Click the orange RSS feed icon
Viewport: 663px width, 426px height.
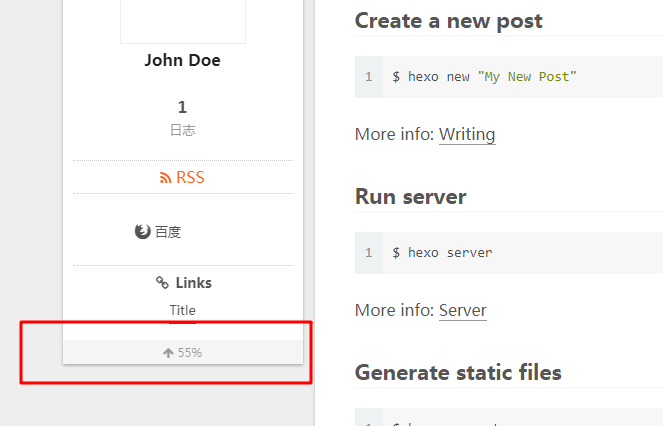pyautogui.click(x=165, y=178)
